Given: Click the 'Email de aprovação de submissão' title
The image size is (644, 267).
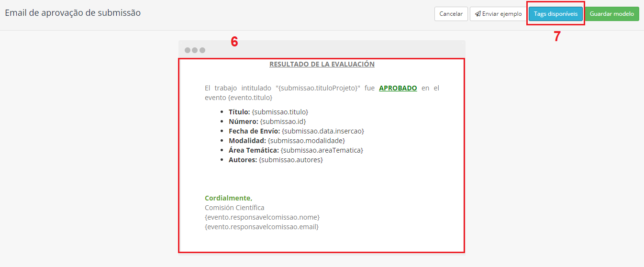Looking at the screenshot, I should (x=73, y=13).
